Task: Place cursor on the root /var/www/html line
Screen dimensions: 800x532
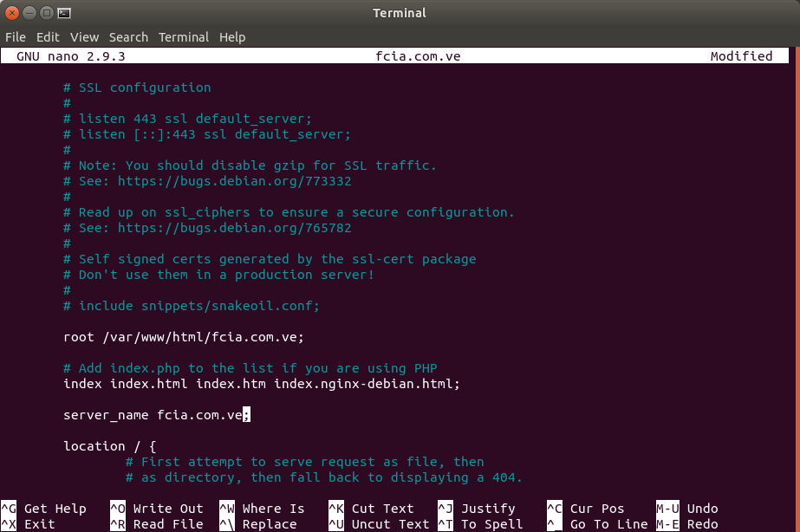Action: click(x=184, y=337)
